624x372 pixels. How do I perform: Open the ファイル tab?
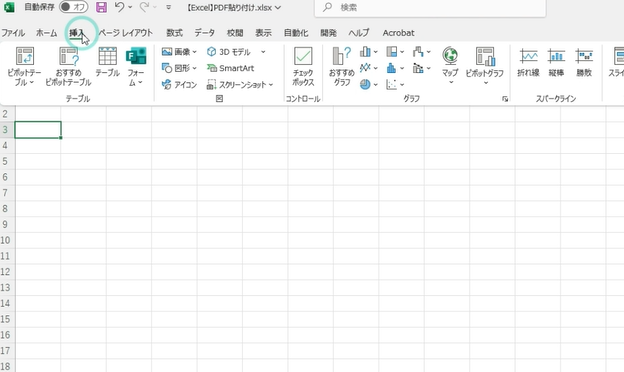(x=13, y=33)
